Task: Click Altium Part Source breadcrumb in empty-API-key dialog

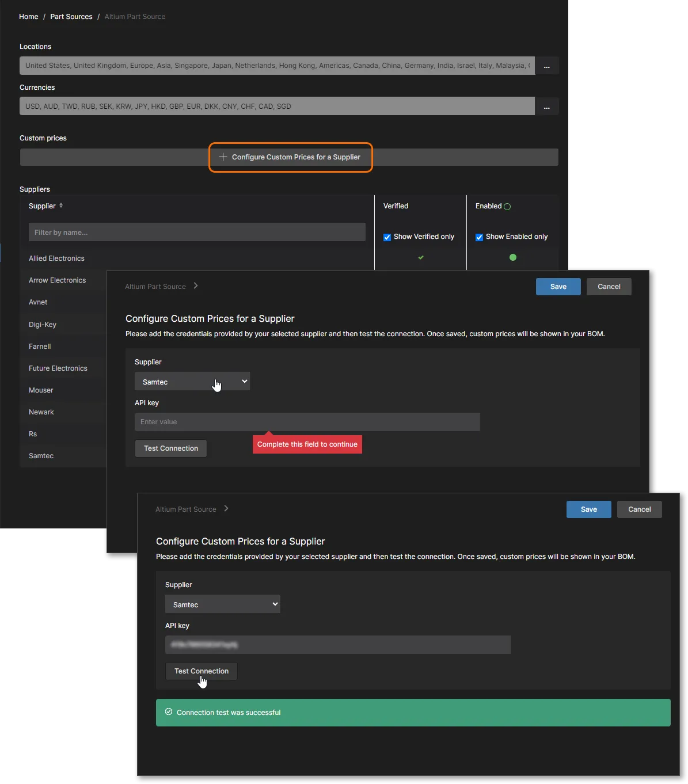Action: coord(155,287)
